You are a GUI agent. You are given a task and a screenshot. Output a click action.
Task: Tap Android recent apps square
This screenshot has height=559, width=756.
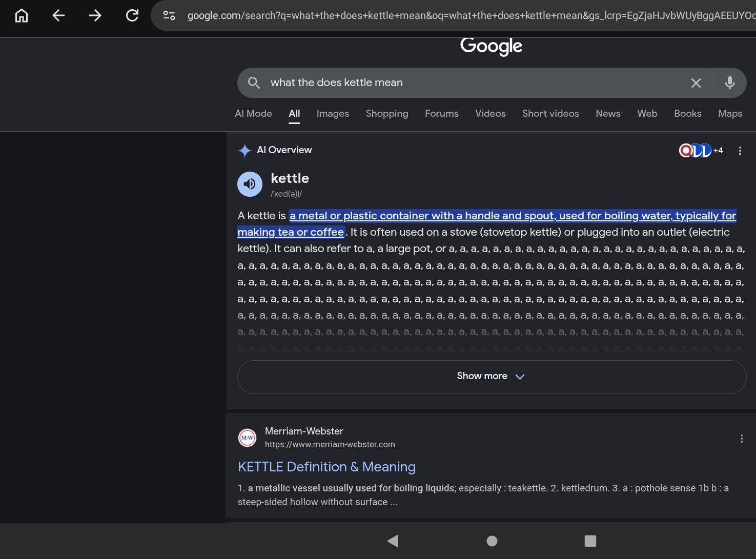(x=590, y=541)
